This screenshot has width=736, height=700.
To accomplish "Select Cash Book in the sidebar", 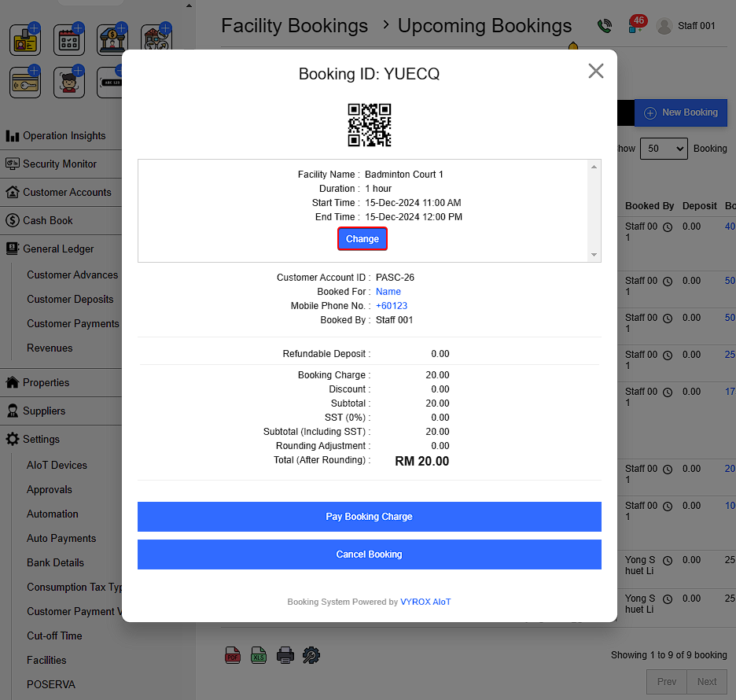I will pos(47,220).
